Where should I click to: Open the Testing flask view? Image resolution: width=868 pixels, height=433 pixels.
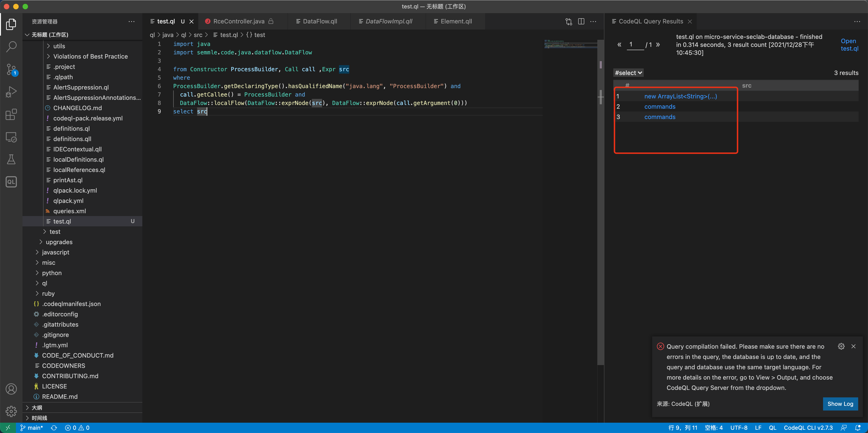11,159
